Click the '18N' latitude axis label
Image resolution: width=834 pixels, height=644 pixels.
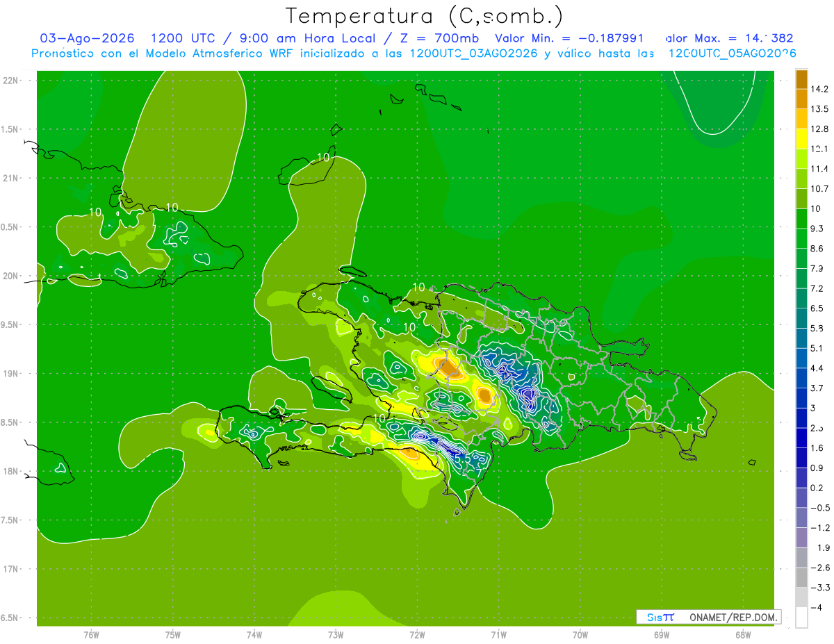coord(11,471)
